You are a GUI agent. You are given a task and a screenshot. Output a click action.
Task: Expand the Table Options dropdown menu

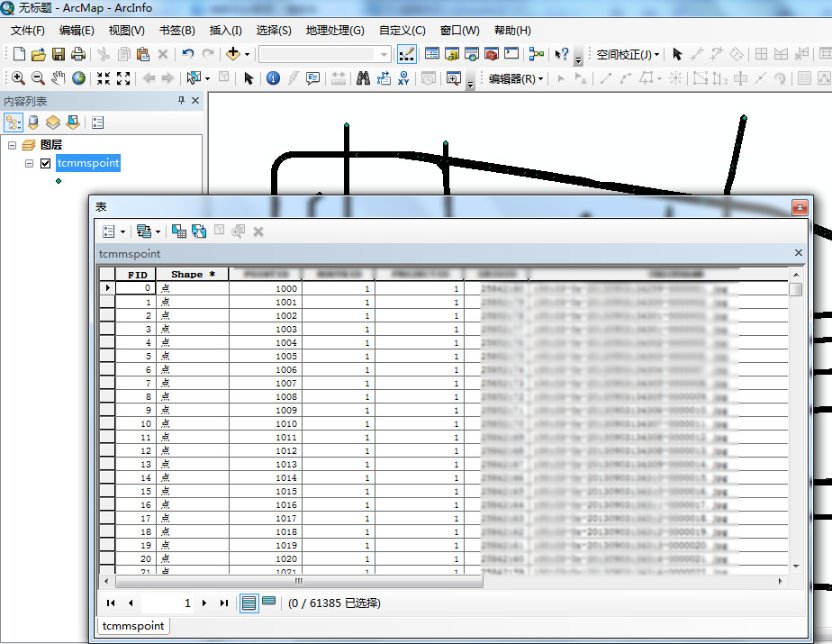coord(113,231)
